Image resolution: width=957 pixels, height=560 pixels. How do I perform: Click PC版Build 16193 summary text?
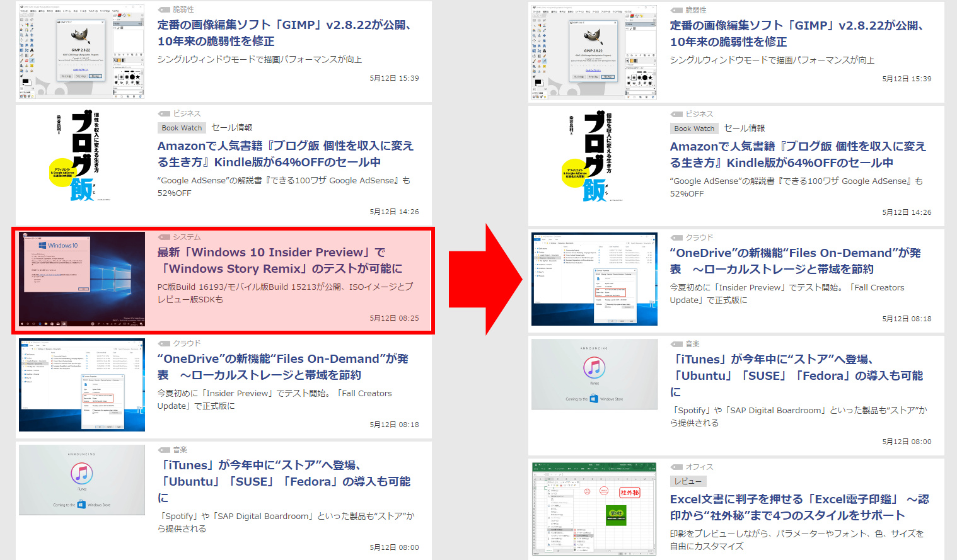[285, 293]
